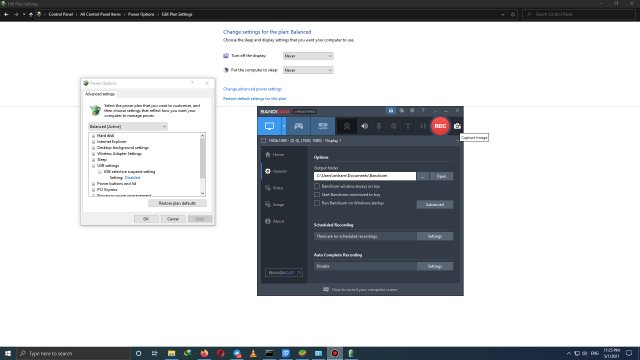The width and height of the screenshot is (640, 360).
Task: Open Firefox from the taskbar
Action: point(204,353)
